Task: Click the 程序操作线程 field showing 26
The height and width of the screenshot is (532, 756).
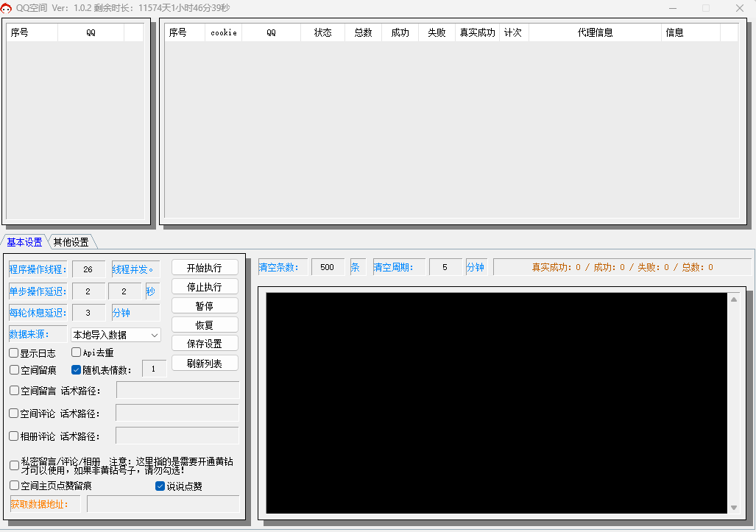Action: (88, 269)
